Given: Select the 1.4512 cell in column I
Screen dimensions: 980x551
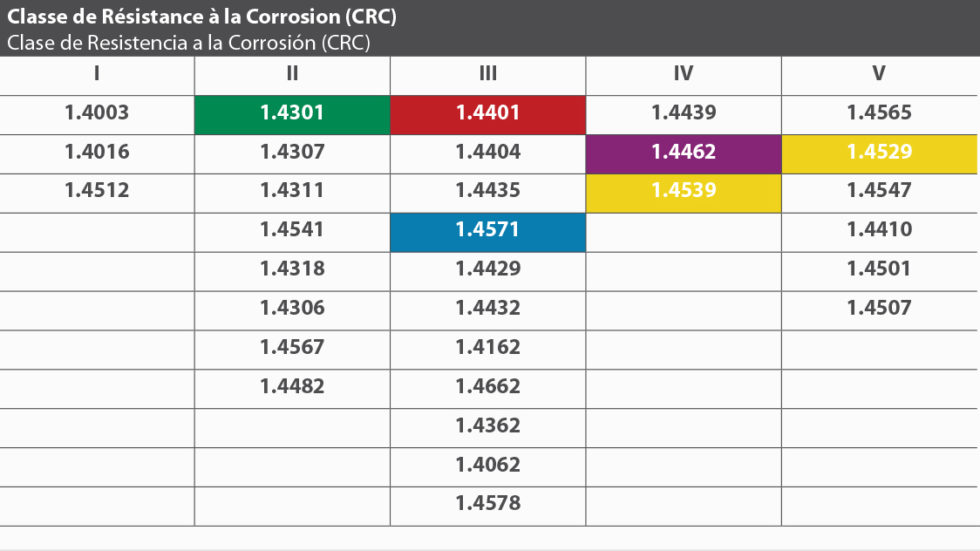Looking at the screenshot, I should click(x=97, y=192).
